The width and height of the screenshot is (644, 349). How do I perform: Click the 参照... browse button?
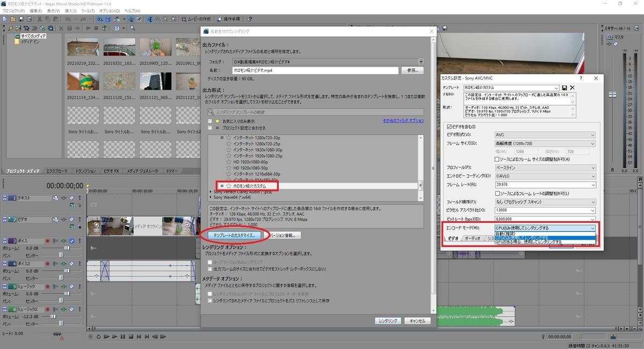click(x=412, y=70)
